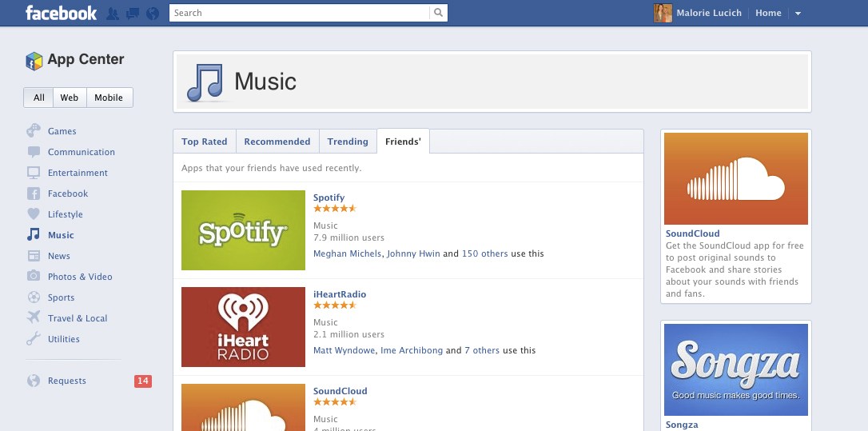Select the Friends' tab

pyautogui.click(x=403, y=142)
